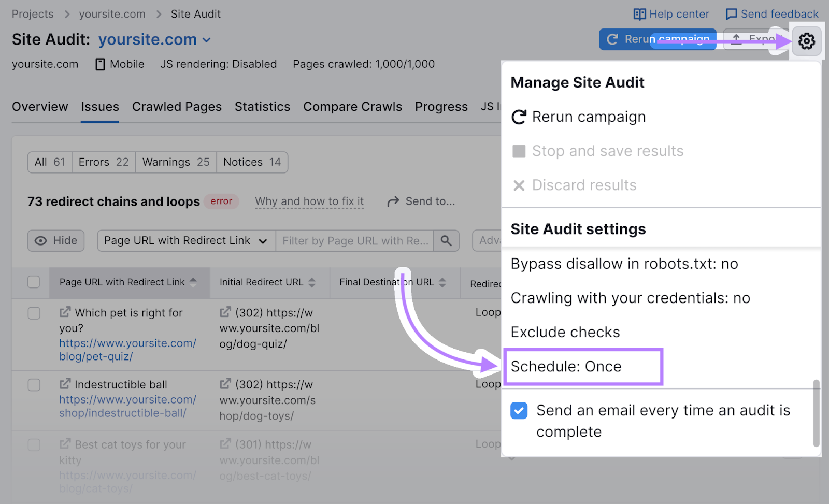Click 'JS rendering: Disabled' text
The height and width of the screenshot is (504, 829).
pos(219,64)
